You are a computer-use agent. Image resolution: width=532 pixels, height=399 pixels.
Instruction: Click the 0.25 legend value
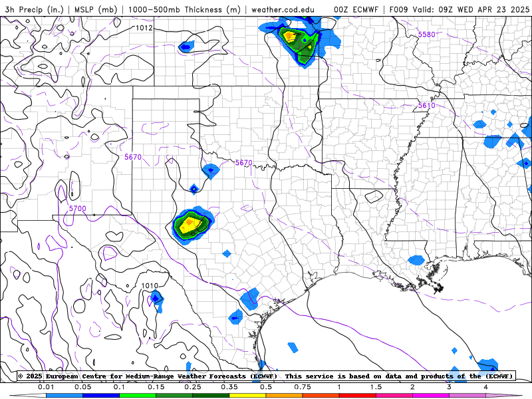point(193,387)
